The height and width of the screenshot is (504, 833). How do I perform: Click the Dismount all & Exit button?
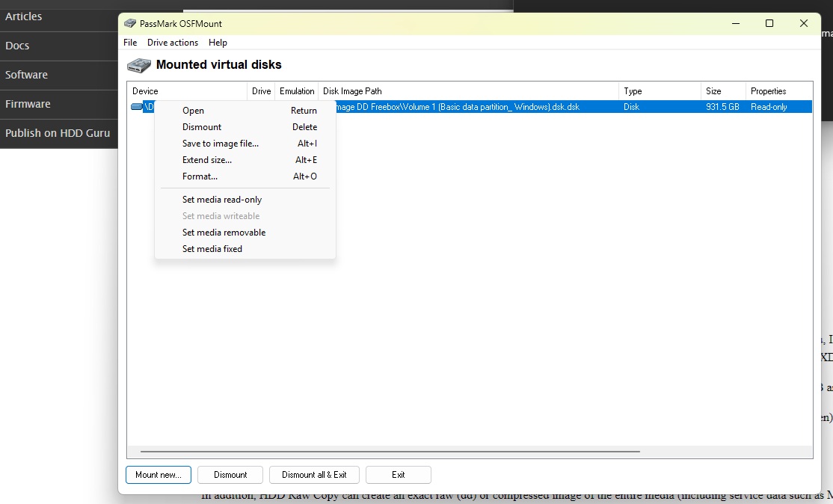[314, 475]
